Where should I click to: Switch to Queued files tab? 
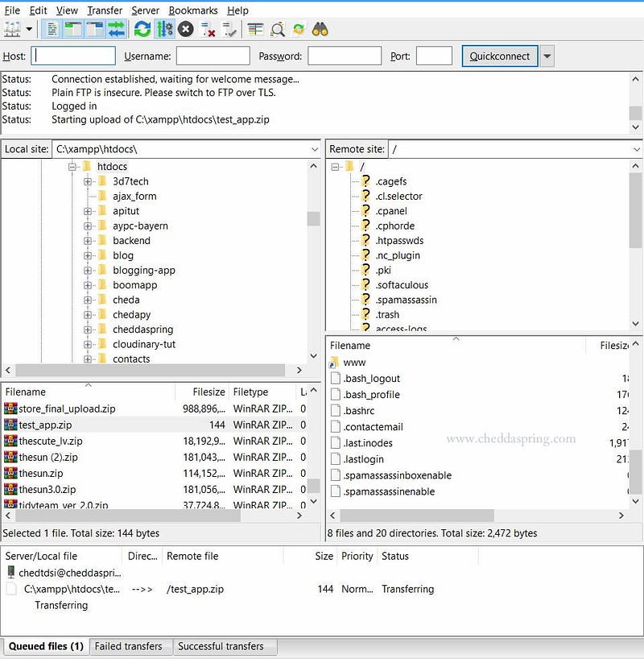tap(46, 646)
